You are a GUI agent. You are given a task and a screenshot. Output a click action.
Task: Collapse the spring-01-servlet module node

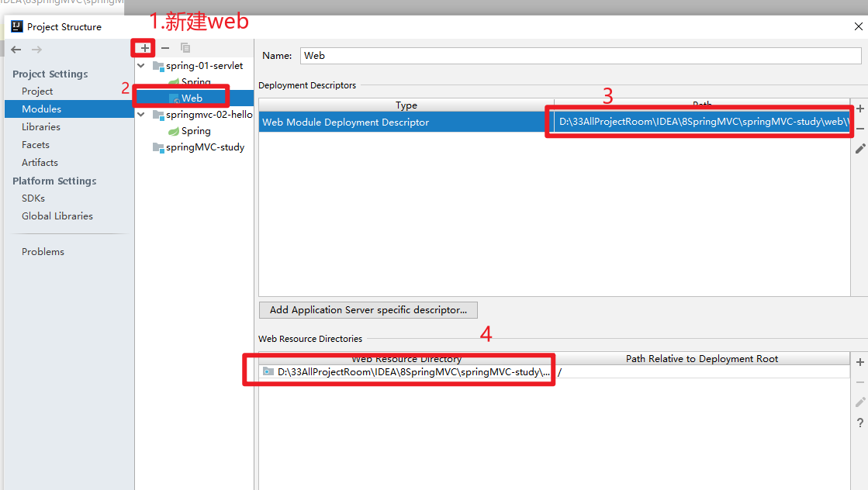[x=141, y=66]
